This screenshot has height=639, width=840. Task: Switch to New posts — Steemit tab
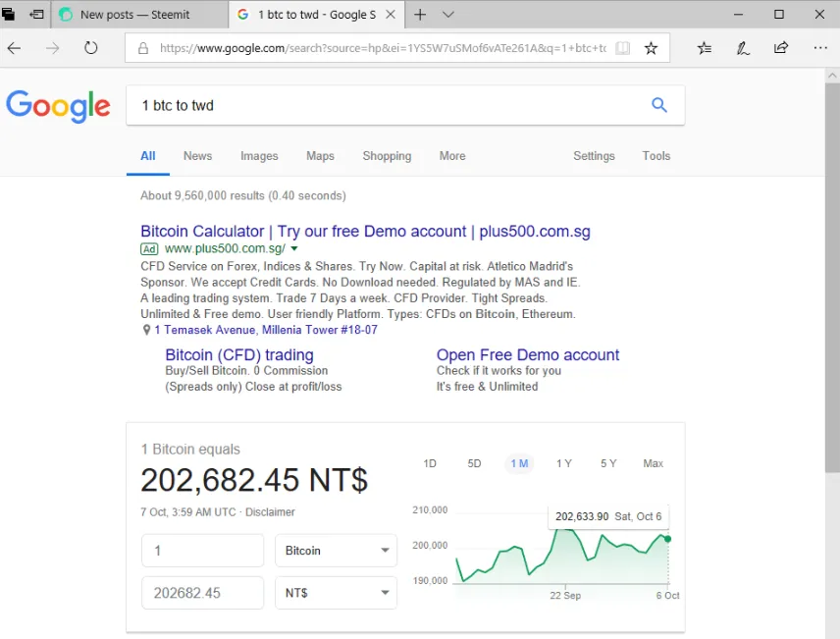pos(139,15)
